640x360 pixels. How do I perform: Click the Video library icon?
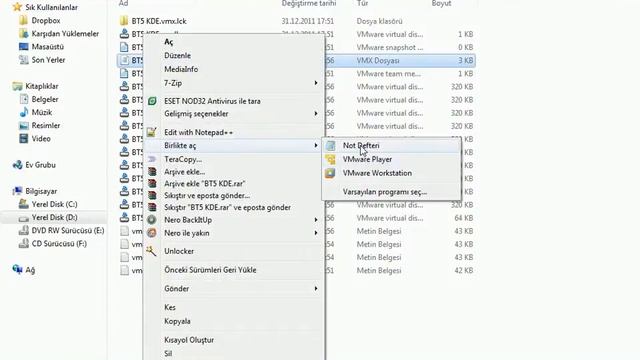click(x=24, y=138)
